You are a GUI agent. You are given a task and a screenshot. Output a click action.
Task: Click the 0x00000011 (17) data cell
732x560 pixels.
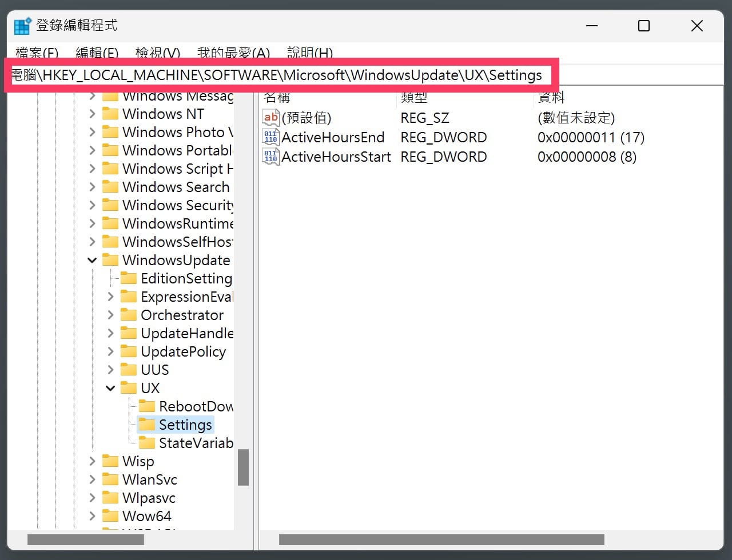pyautogui.click(x=591, y=137)
